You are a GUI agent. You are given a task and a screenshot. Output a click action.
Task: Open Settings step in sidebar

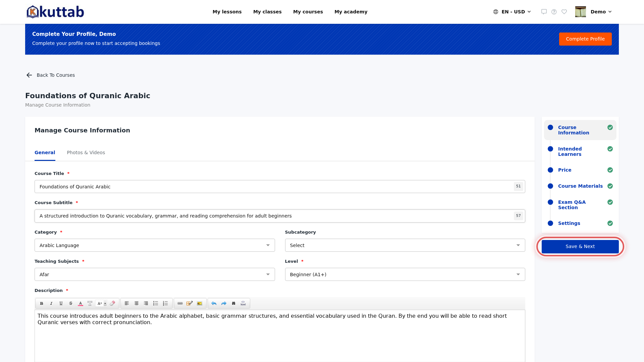click(x=580, y=223)
